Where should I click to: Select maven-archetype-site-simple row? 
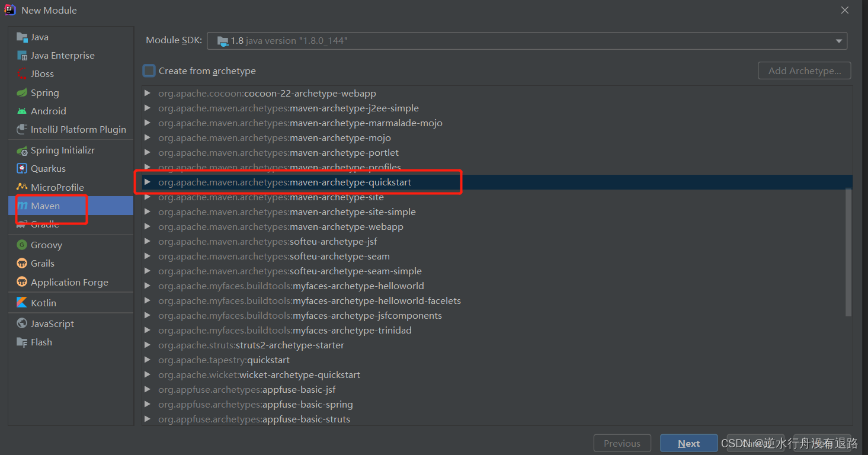498,212
